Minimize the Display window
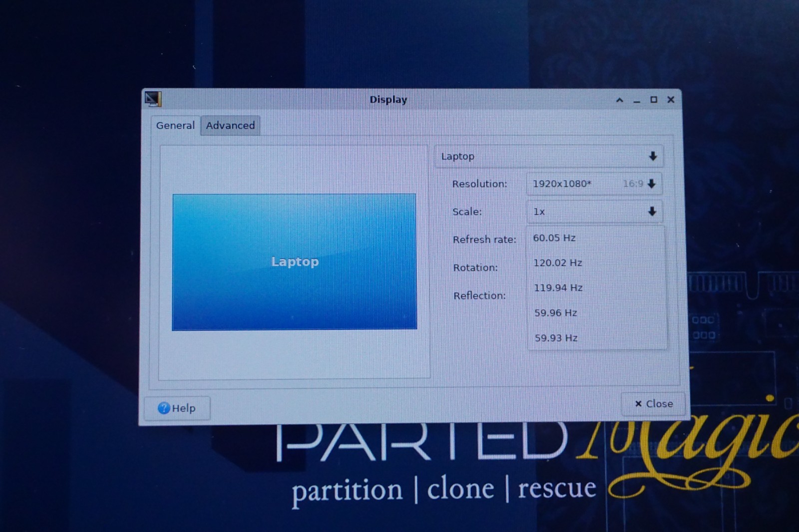This screenshot has height=532, width=799. (637, 100)
